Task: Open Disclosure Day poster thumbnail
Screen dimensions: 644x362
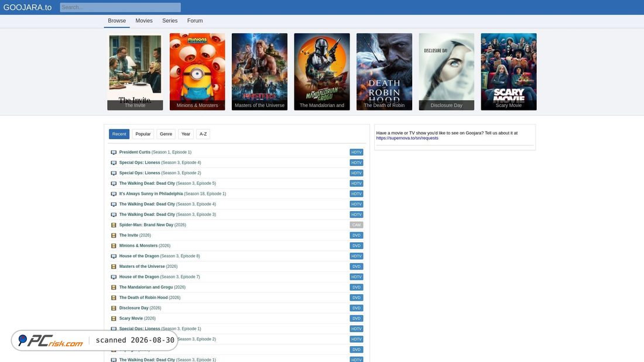Action: pyautogui.click(x=447, y=72)
